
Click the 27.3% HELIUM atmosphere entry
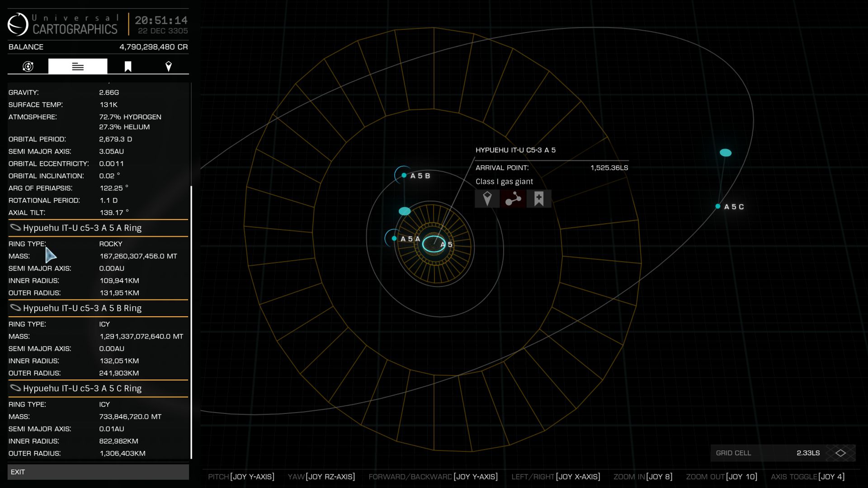click(124, 127)
